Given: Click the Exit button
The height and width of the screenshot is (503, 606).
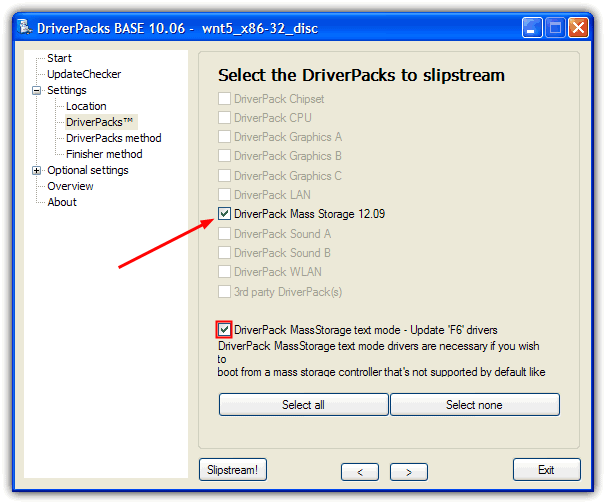Looking at the screenshot, I should tap(546, 470).
